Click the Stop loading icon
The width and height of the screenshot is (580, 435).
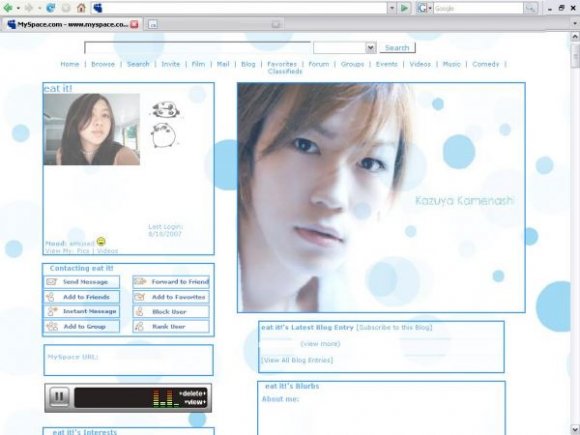(x=66, y=8)
